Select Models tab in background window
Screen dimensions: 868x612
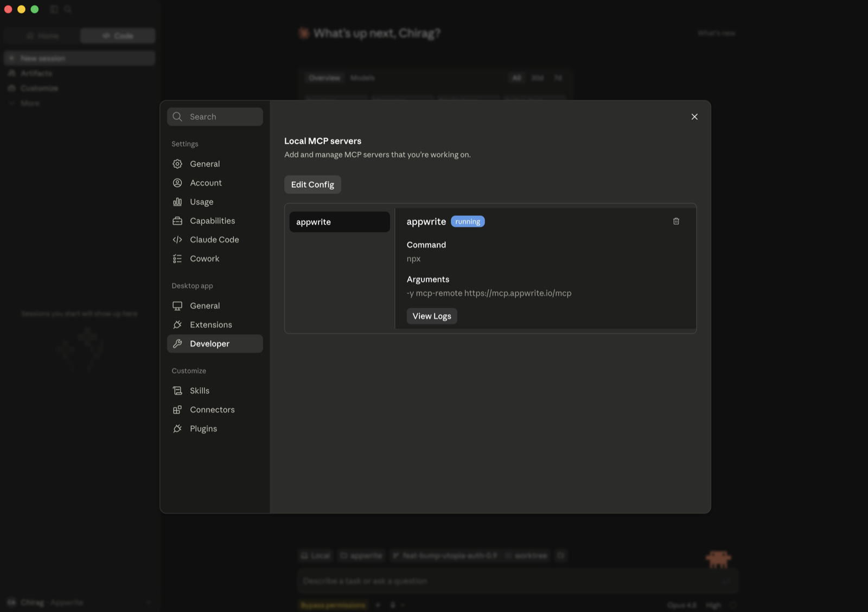point(362,78)
